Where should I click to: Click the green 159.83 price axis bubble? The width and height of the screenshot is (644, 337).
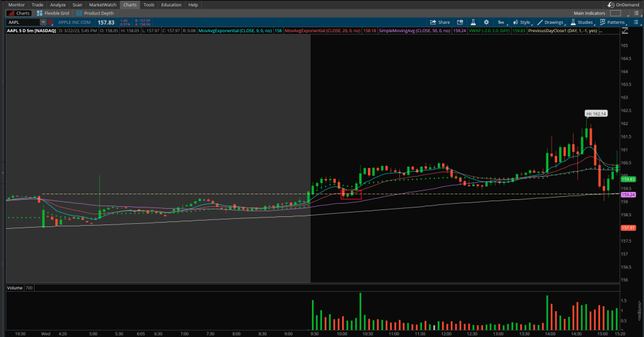tap(628, 179)
